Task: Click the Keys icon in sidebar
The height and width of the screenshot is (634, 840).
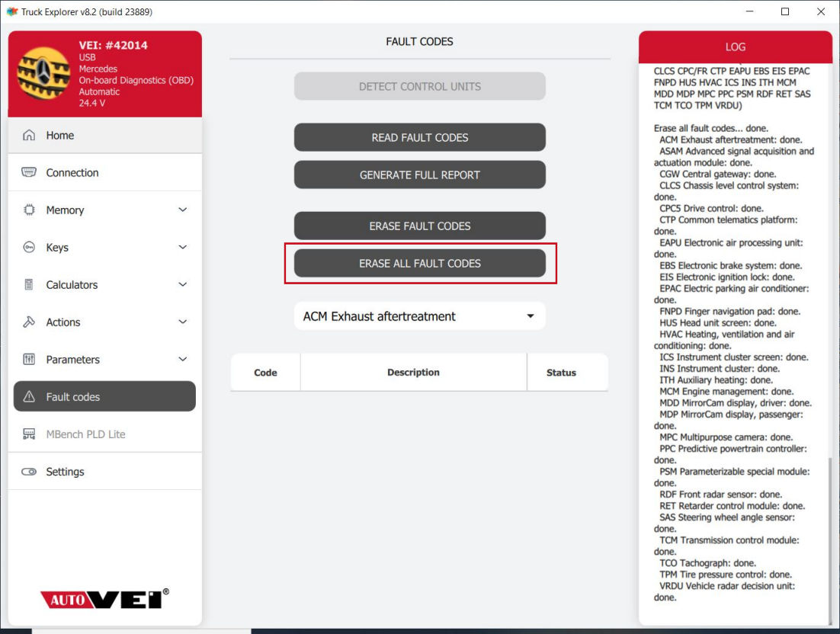Action: [29, 248]
